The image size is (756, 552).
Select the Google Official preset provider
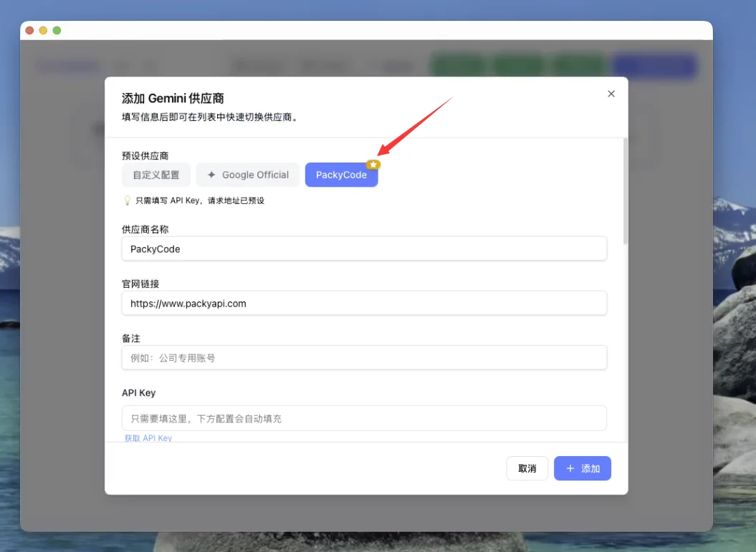tap(248, 175)
